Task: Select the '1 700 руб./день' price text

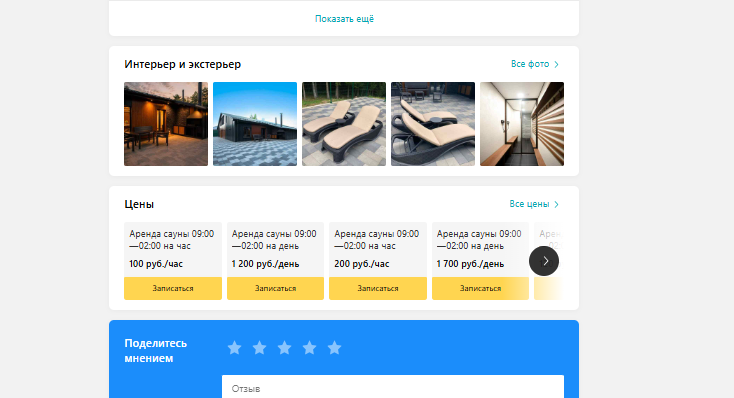Action: pyautogui.click(x=470, y=264)
